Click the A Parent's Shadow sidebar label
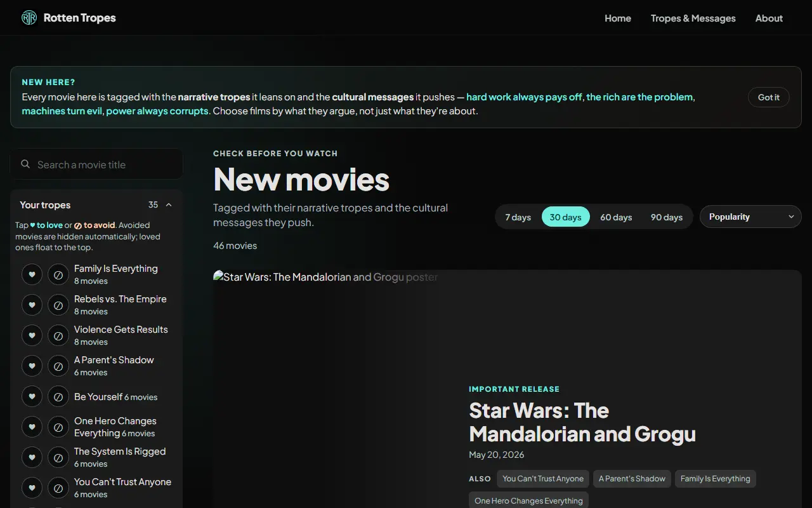The image size is (812, 508). coord(114,360)
